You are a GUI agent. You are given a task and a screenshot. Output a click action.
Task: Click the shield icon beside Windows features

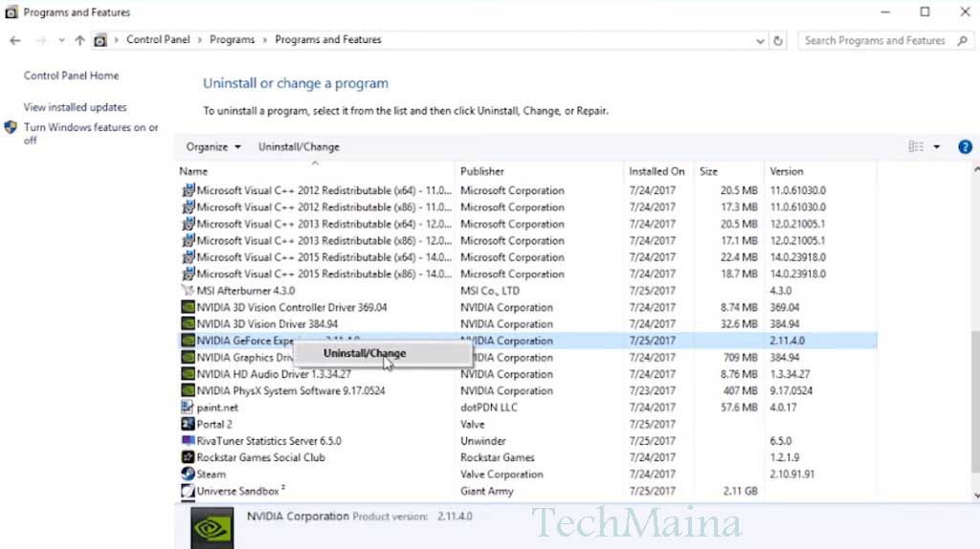[11, 127]
